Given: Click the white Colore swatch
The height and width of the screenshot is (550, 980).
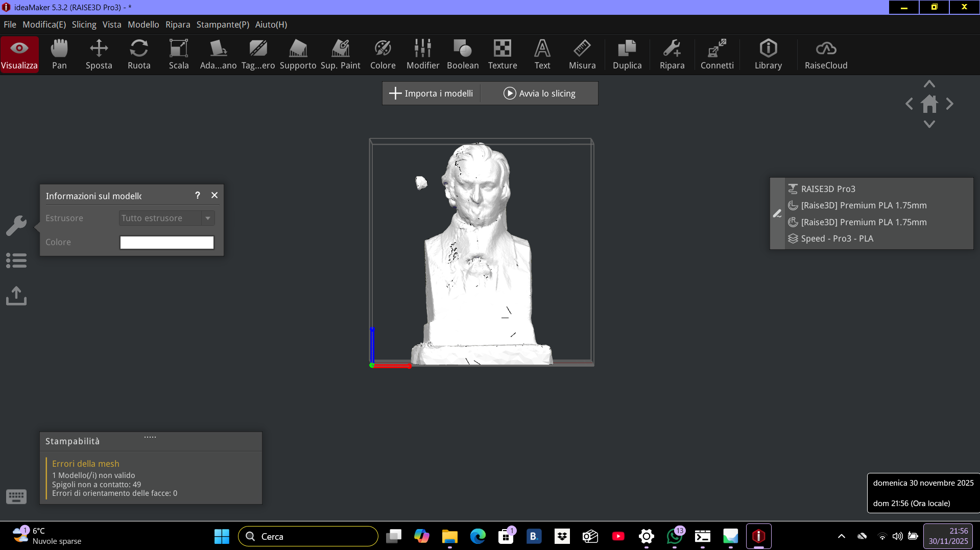Looking at the screenshot, I should point(167,243).
